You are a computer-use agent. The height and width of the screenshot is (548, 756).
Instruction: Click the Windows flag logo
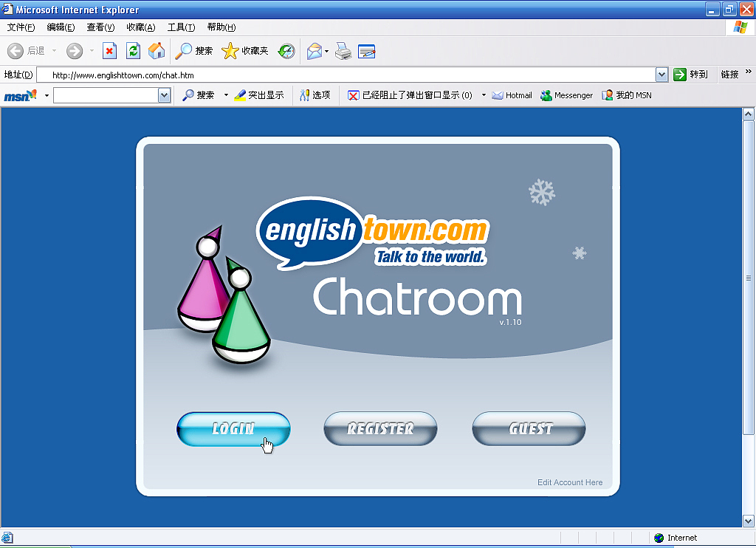740,27
